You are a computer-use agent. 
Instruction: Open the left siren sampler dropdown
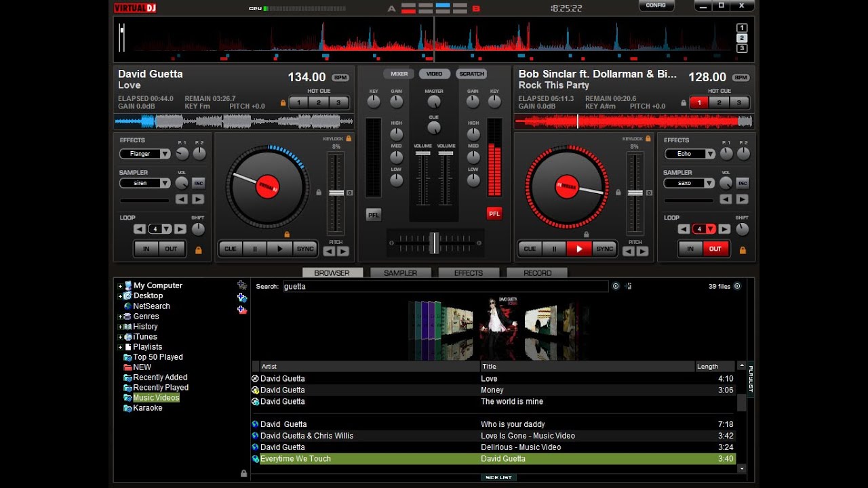(165, 183)
